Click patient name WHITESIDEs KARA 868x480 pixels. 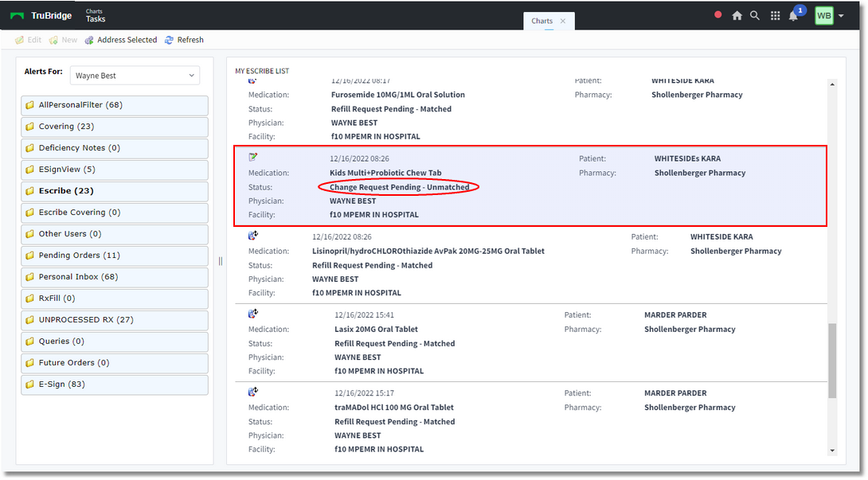click(x=687, y=158)
